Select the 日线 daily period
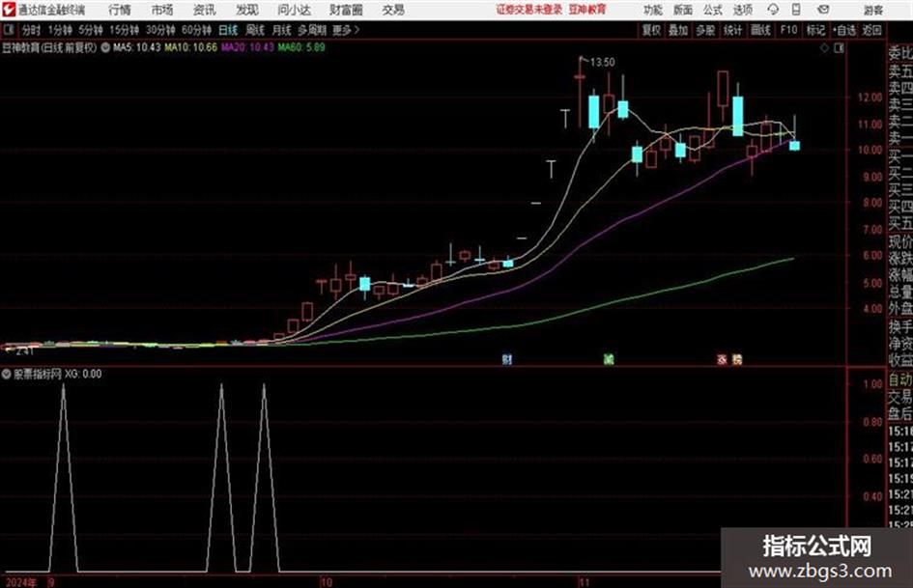913x588 pixels. (x=228, y=30)
